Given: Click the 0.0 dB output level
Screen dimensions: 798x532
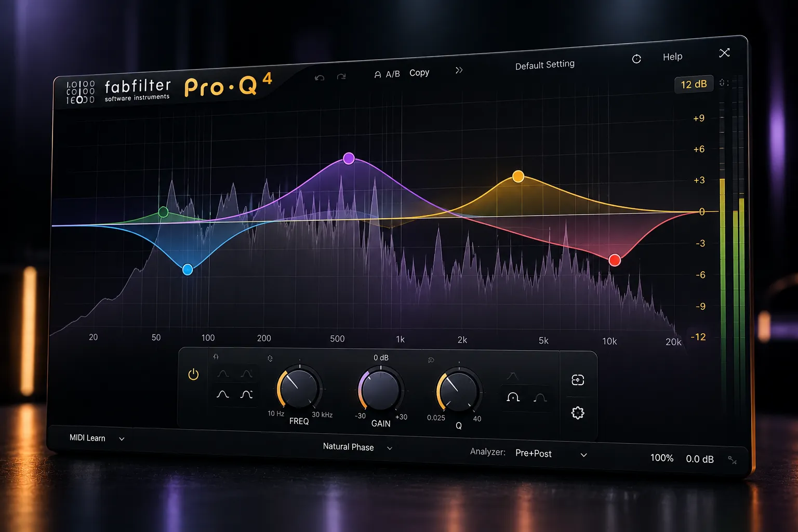Looking at the screenshot, I should pos(700,459).
